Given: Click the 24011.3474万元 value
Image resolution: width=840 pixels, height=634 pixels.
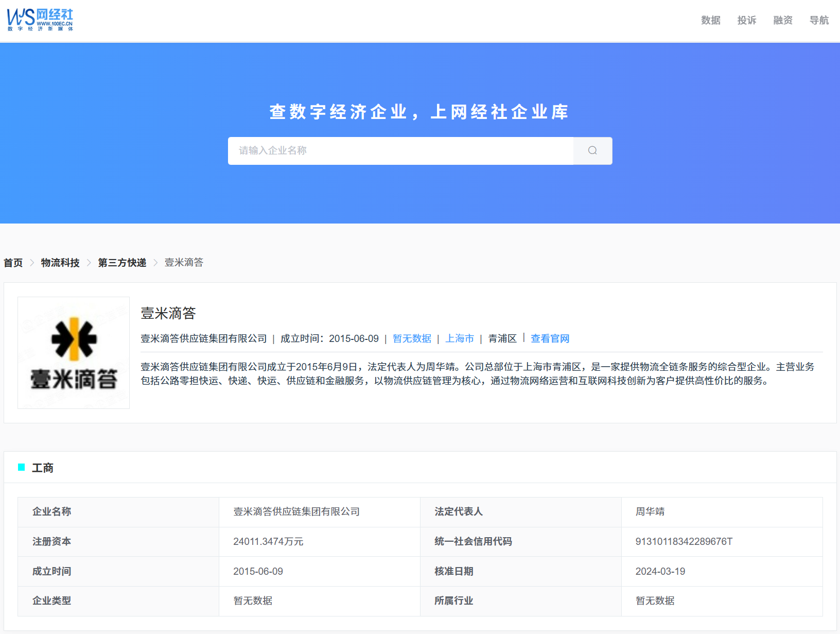Looking at the screenshot, I should [x=268, y=542].
